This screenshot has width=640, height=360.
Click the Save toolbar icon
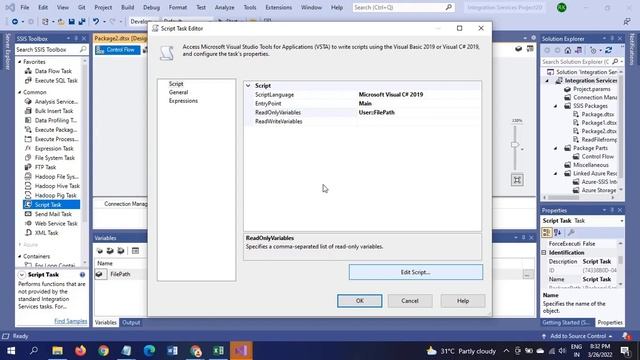pyautogui.click(x=71, y=22)
